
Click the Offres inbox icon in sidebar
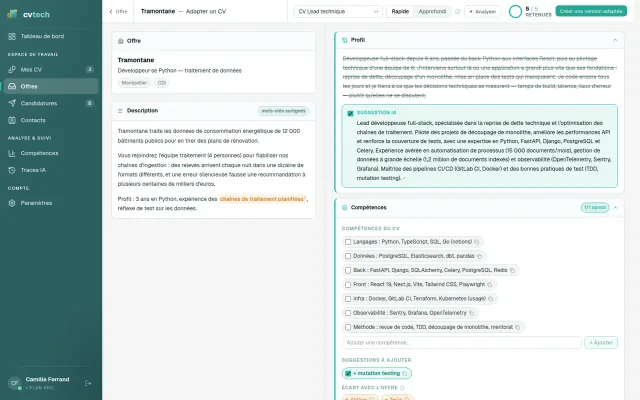12,86
